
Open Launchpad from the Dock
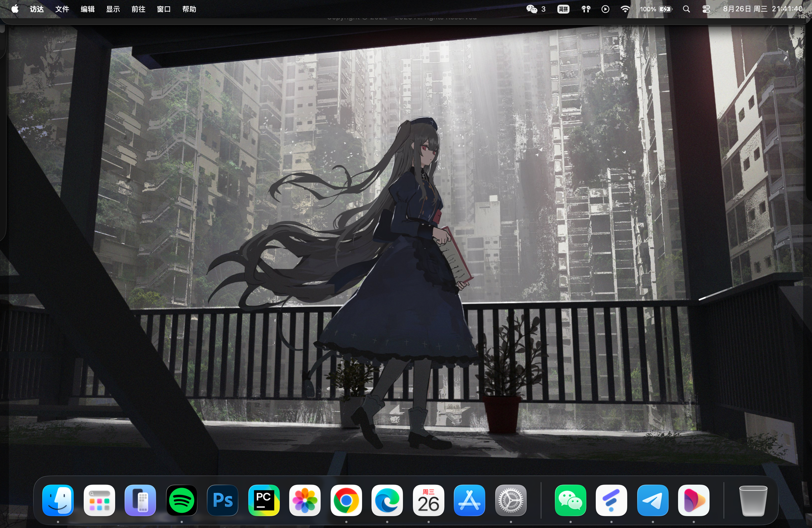pos(99,500)
